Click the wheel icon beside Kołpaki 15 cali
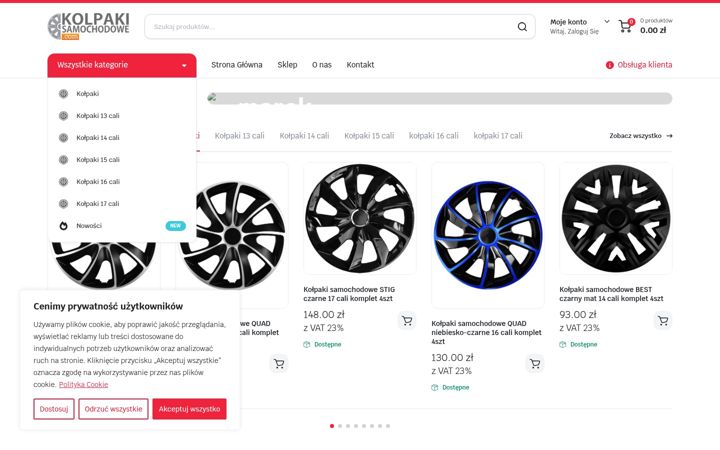The image size is (720, 450). [63, 160]
